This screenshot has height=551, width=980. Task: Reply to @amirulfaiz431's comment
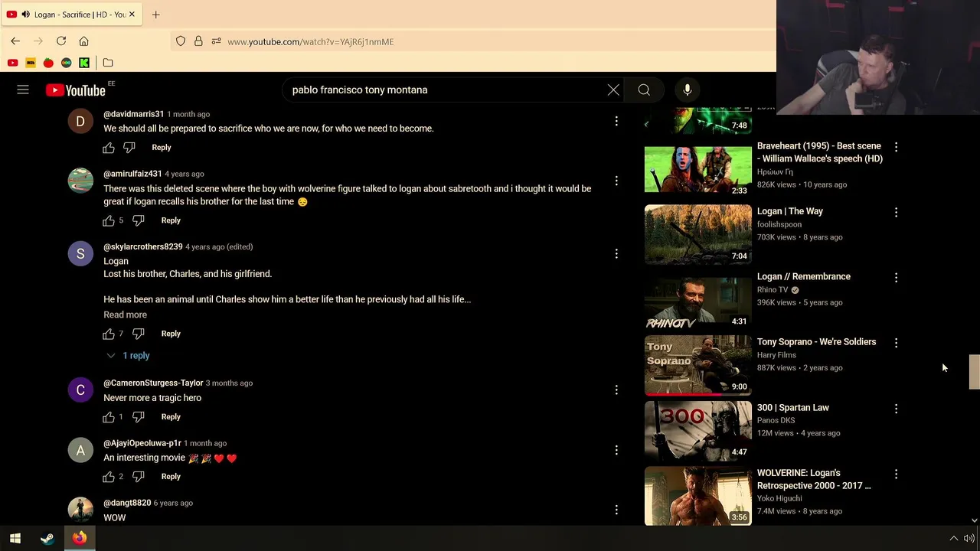171,220
